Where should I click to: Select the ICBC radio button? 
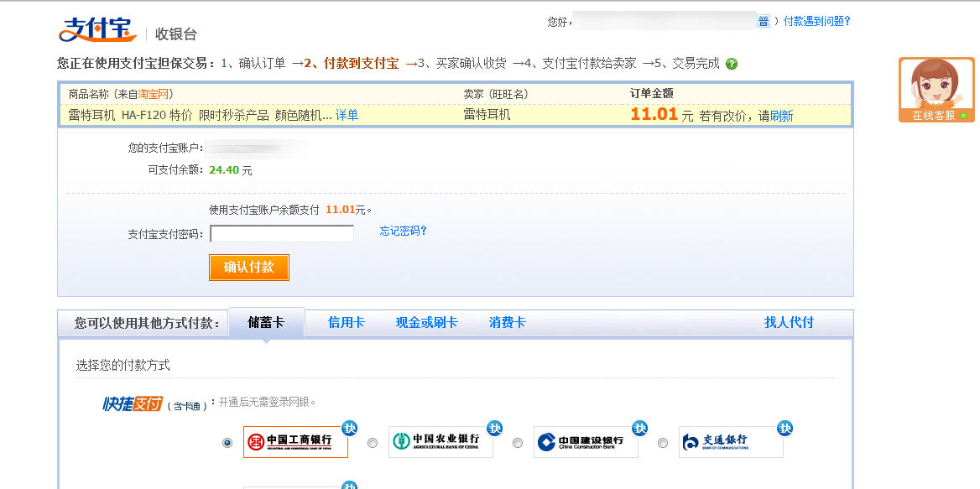(227, 443)
